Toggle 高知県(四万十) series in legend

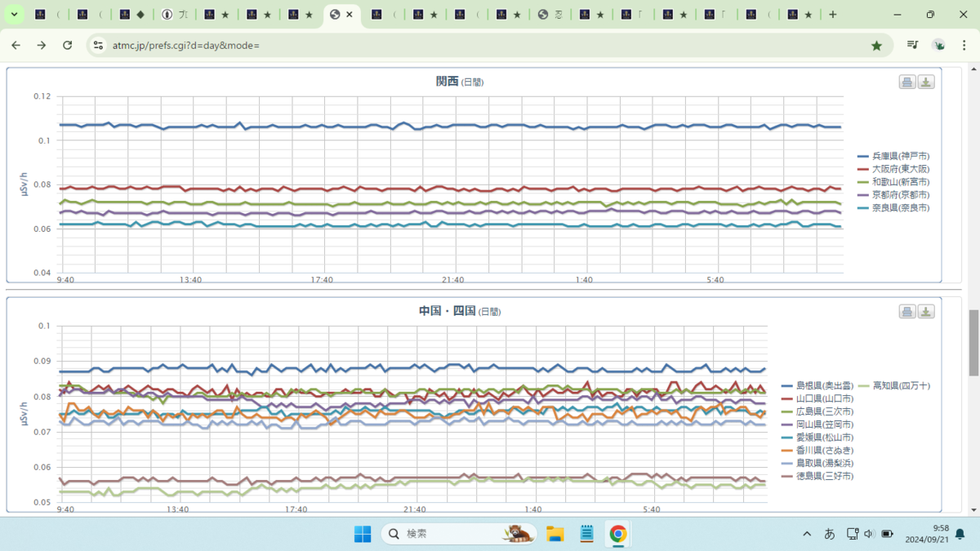click(894, 385)
